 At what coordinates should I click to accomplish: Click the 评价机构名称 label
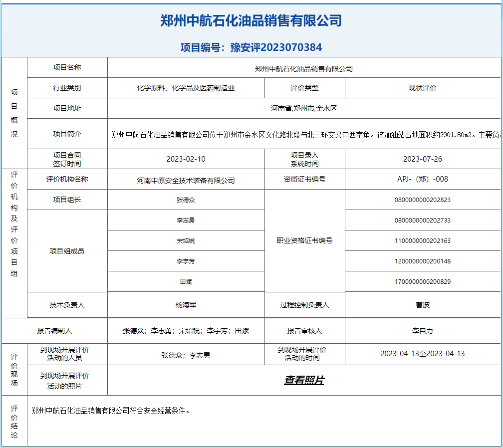tap(67, 179)
